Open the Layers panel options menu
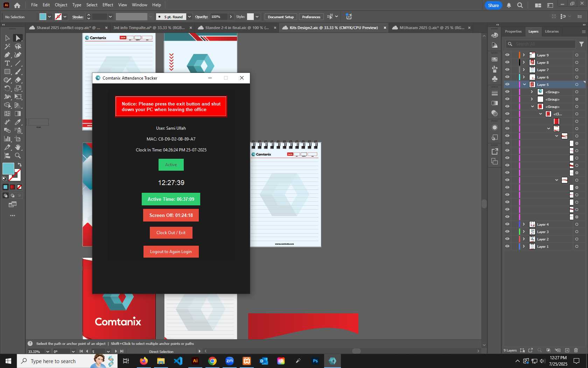The image size is (588, 368). point(583,32)
